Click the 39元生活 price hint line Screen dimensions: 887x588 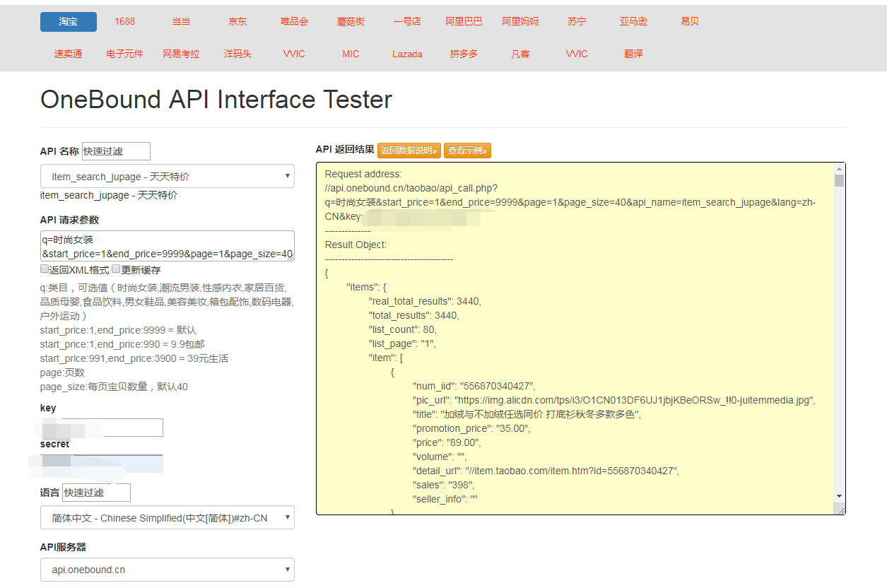pos(134,358)
